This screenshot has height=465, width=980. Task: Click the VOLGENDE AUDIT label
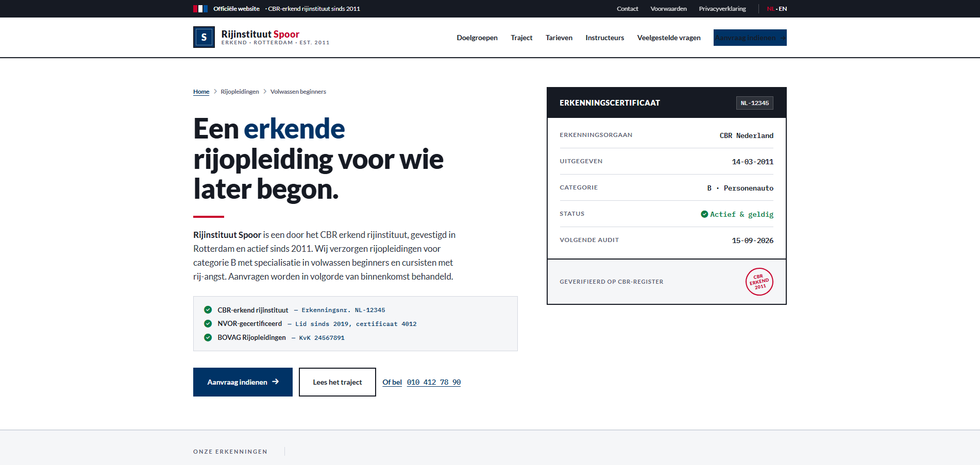(x=589, y=240)
